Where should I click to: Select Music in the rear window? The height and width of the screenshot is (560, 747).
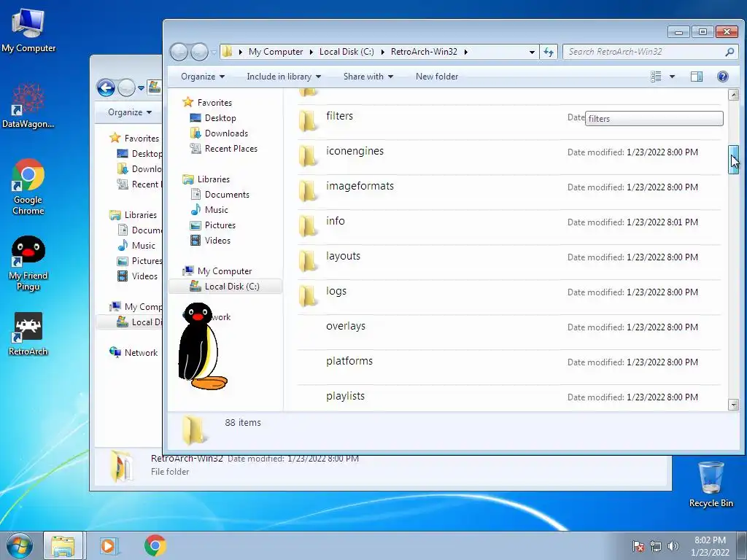143,246
